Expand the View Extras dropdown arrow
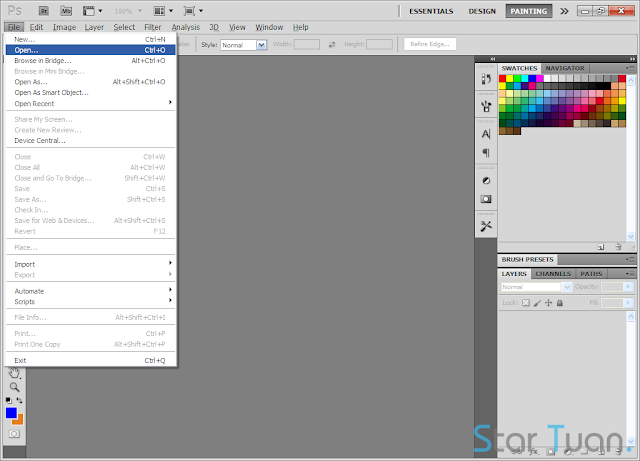Image resolution: width=640 pixels, height=461 pixels. (100, 11)
